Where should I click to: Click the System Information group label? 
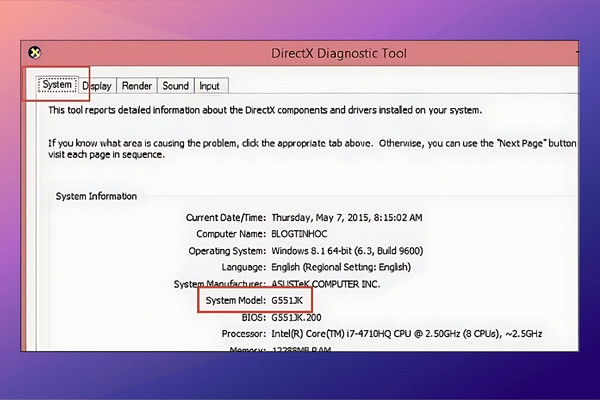pos(96,196)
